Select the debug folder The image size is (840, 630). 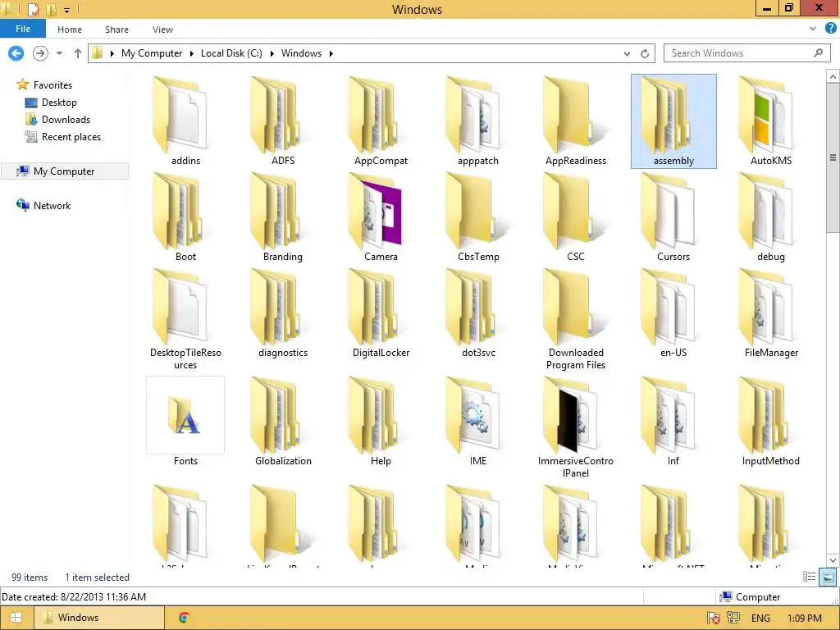[771, 217]
